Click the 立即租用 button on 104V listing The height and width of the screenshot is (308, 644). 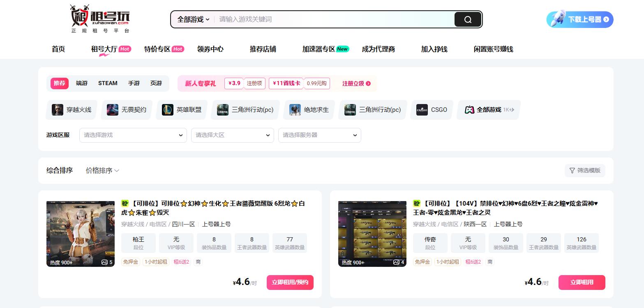tap(582, 283)
